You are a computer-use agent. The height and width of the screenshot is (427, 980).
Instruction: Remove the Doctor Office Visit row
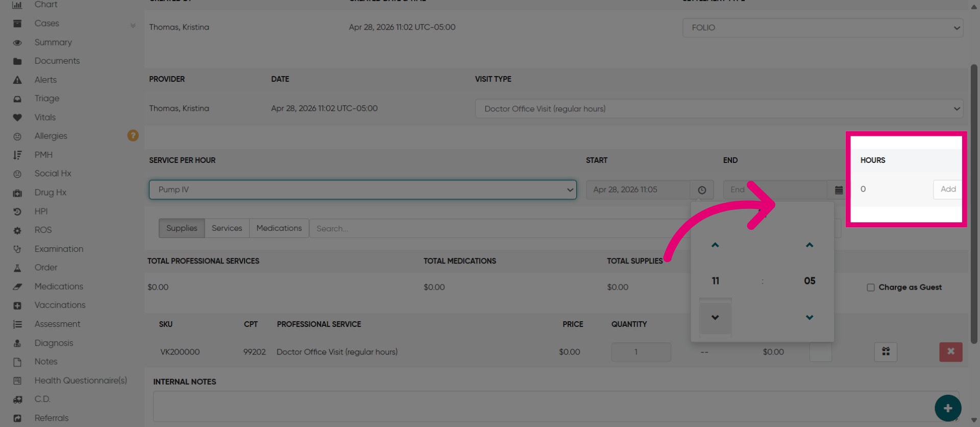951,351
